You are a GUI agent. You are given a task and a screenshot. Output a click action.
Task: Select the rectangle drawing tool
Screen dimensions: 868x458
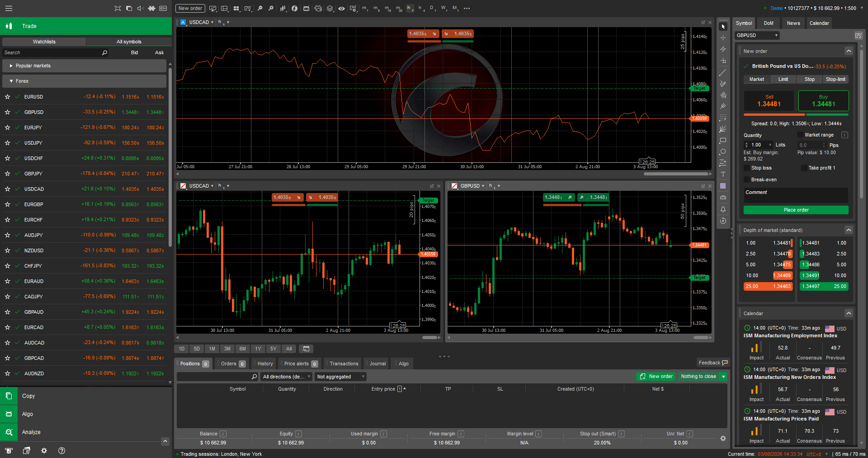click(x=723, y=141)
